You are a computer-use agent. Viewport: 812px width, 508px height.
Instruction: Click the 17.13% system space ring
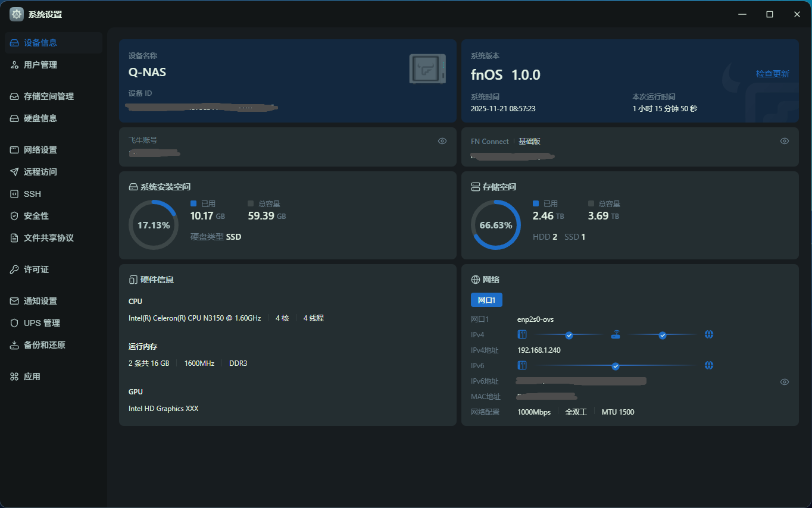[x=154, y=225]
